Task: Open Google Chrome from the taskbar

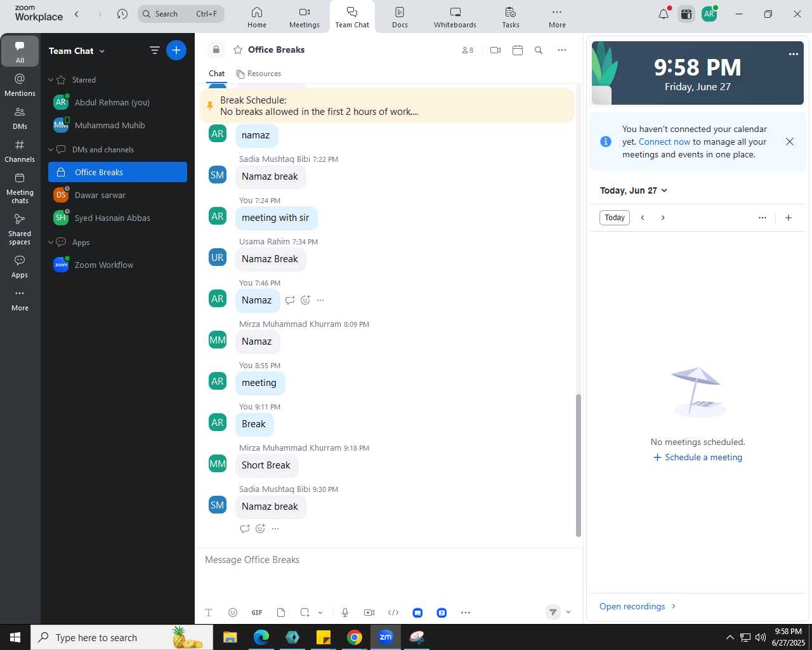Action: click(355, 637)
